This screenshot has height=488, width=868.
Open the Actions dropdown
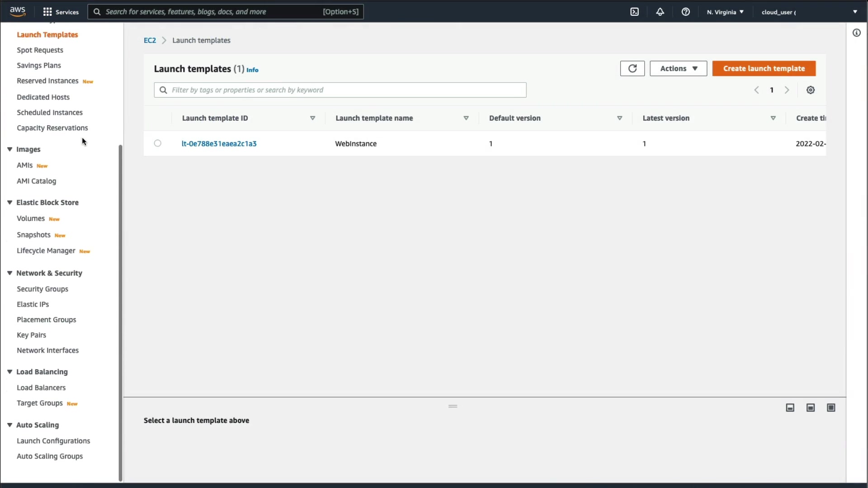[x=678, y=69]
